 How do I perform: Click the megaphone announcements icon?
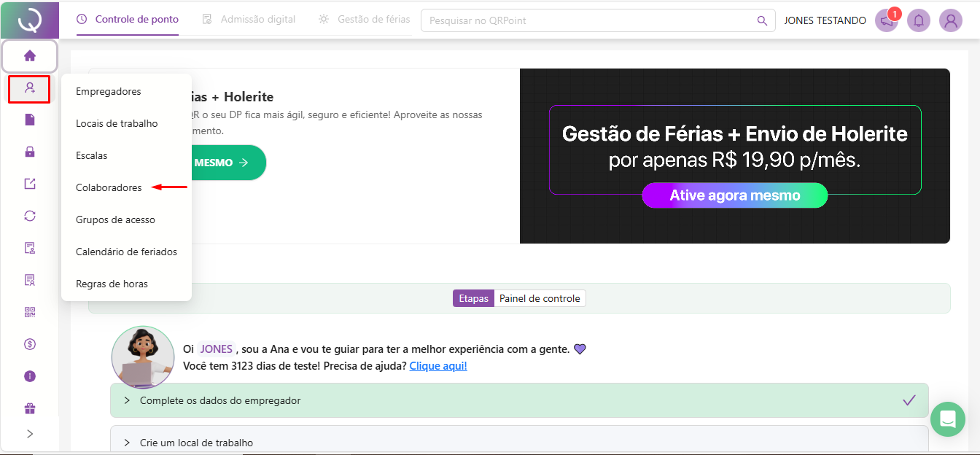point(887,20)
